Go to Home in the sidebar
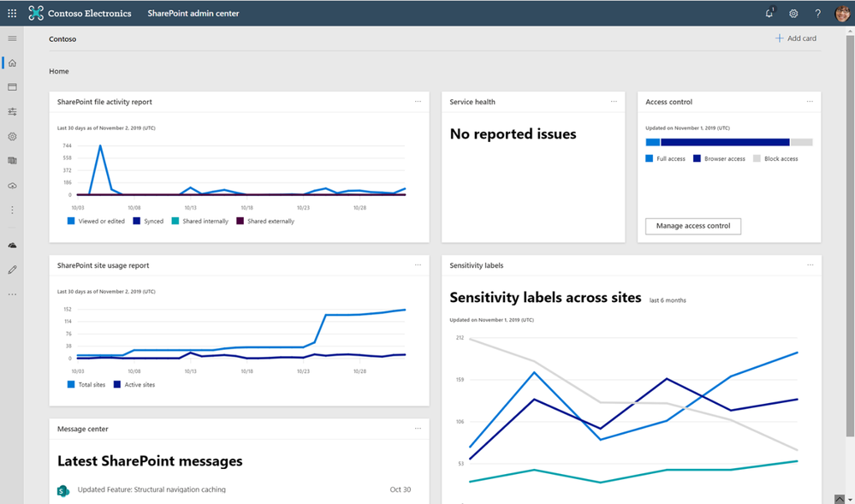Image resolution: width=855 pixels, height=504 pixels. coord(12,63)
